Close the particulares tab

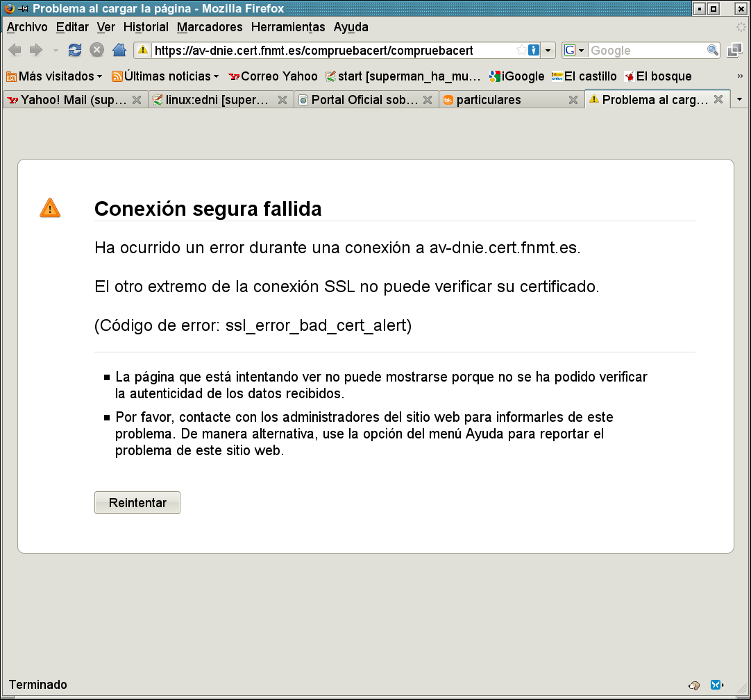573,100
